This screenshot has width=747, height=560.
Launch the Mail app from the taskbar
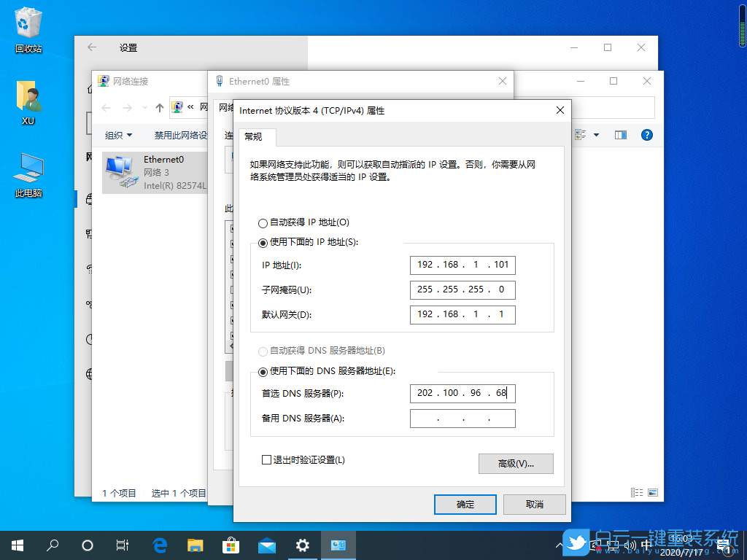(x=267, y=544)
